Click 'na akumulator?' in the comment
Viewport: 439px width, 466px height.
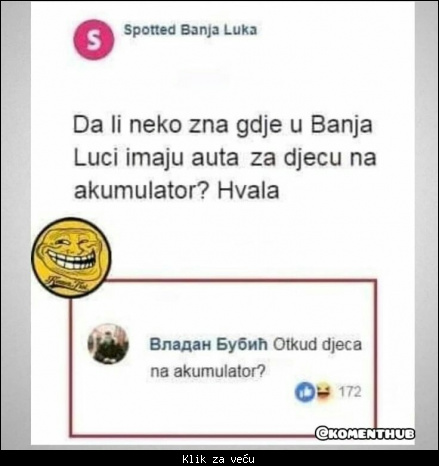click(208, 371)
